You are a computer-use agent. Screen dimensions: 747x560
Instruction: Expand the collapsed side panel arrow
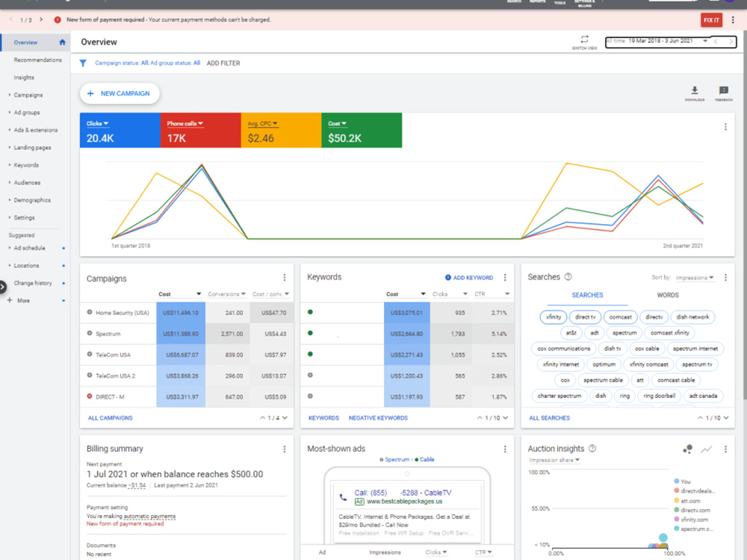pos(3,287)
